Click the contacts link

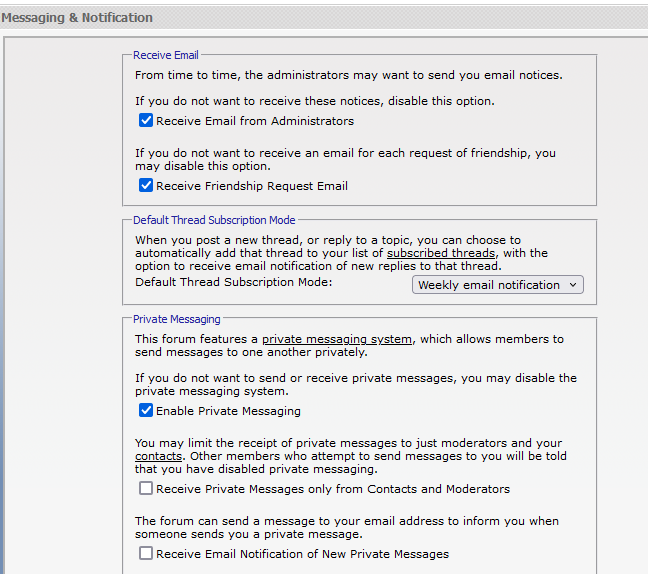coord(158,456)
